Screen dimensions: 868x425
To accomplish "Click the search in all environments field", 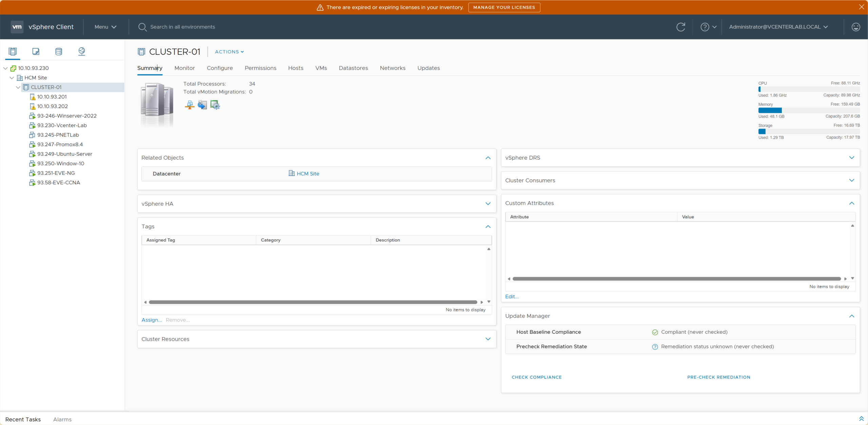I will [x=182, y=27].
